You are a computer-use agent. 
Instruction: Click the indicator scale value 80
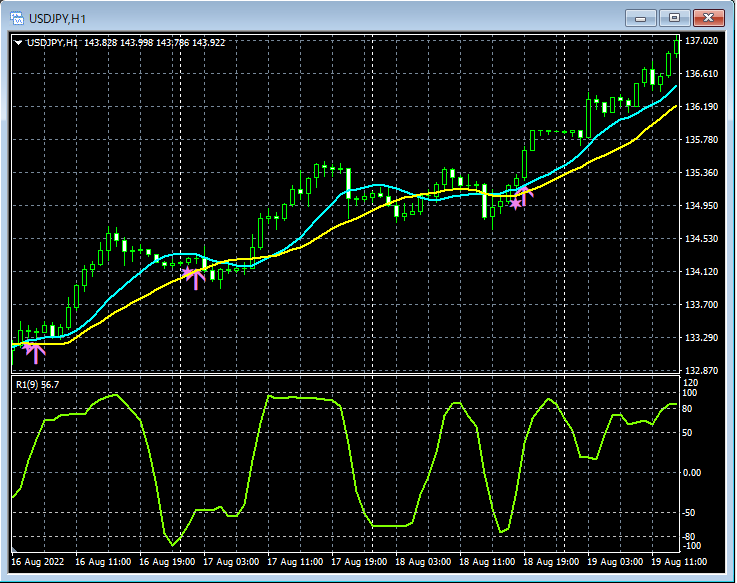pos(687,409)
